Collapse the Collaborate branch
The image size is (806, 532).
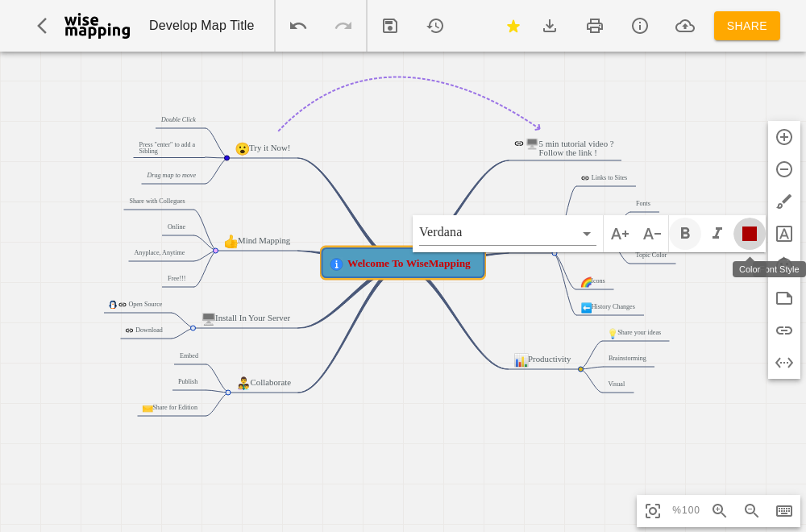[228, 393]
